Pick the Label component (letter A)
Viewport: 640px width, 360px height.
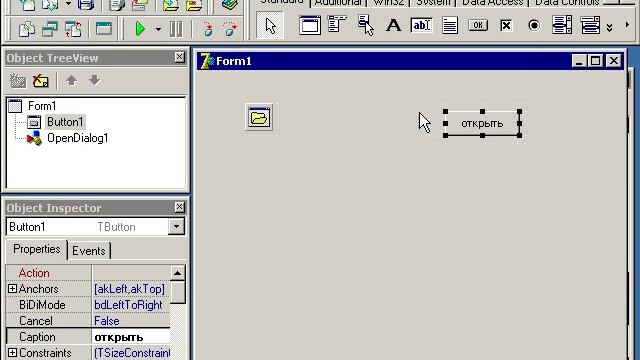pyautogui.click(x=393, y=26)
